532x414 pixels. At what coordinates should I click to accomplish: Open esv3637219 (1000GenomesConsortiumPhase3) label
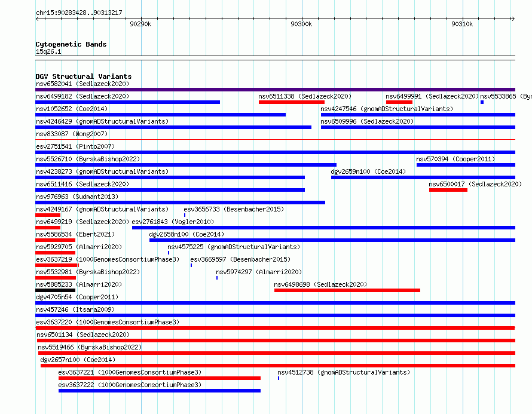pos(108,259)
